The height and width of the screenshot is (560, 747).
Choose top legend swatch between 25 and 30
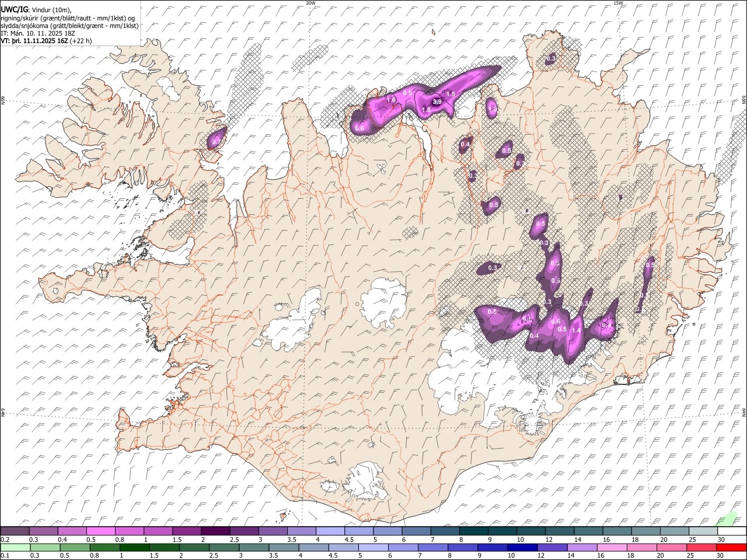click(x=703, y=531)
